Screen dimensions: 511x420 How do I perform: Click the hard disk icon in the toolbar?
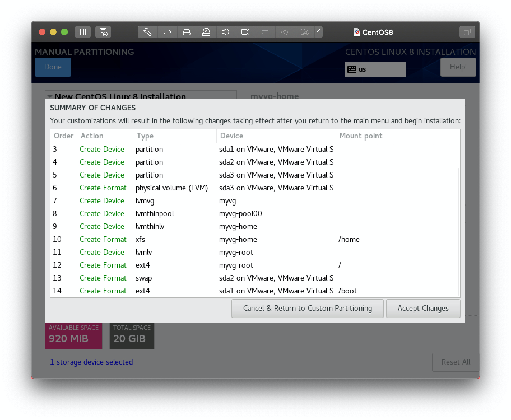(187, 32)
